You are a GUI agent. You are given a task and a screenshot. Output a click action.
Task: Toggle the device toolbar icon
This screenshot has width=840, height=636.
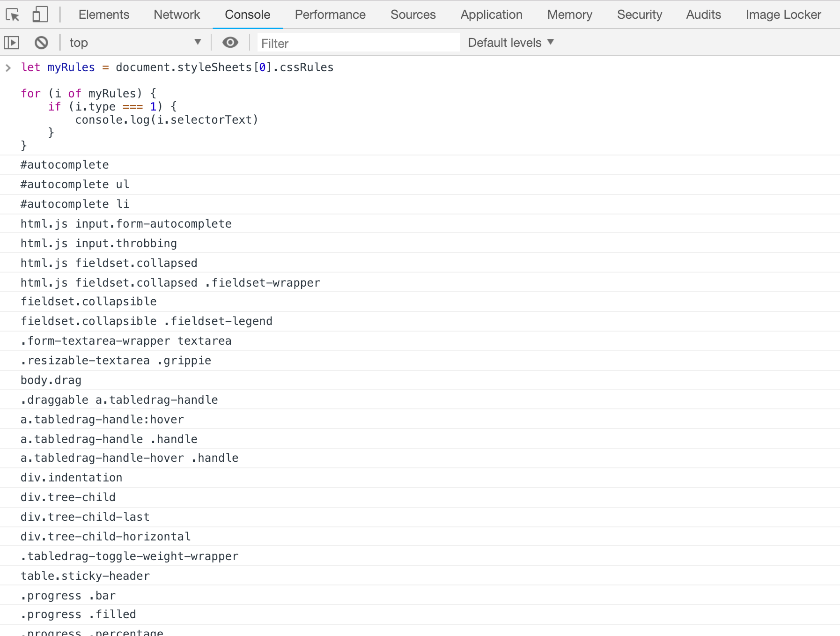(x=40, y=15)
